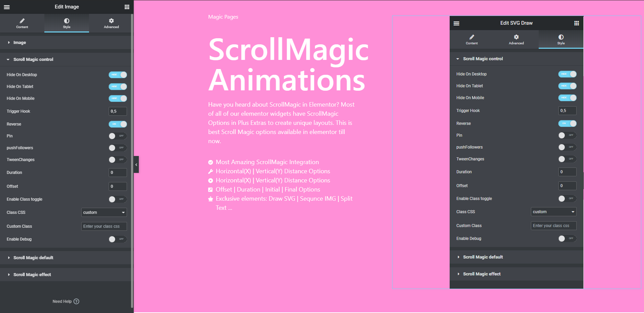
Task: Turn off Reverse in Edit Image panel
Action: point(118,124)
